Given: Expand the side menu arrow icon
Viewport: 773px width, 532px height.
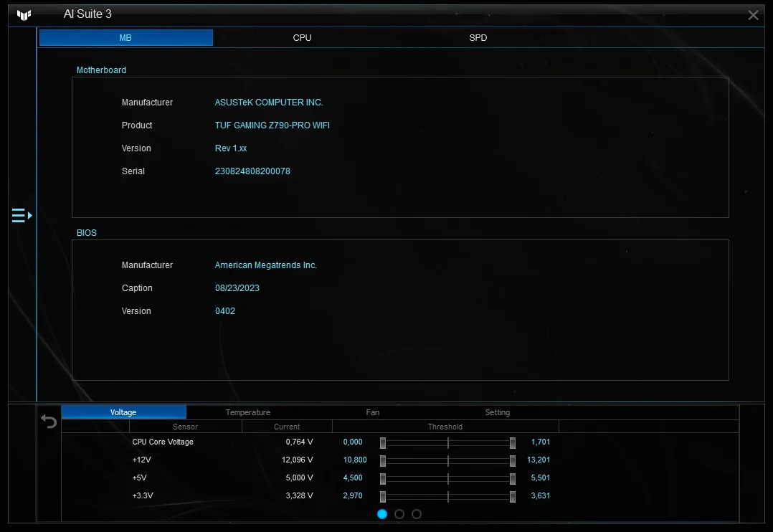Looking at the screenshot, I should [x=22, y=216].
